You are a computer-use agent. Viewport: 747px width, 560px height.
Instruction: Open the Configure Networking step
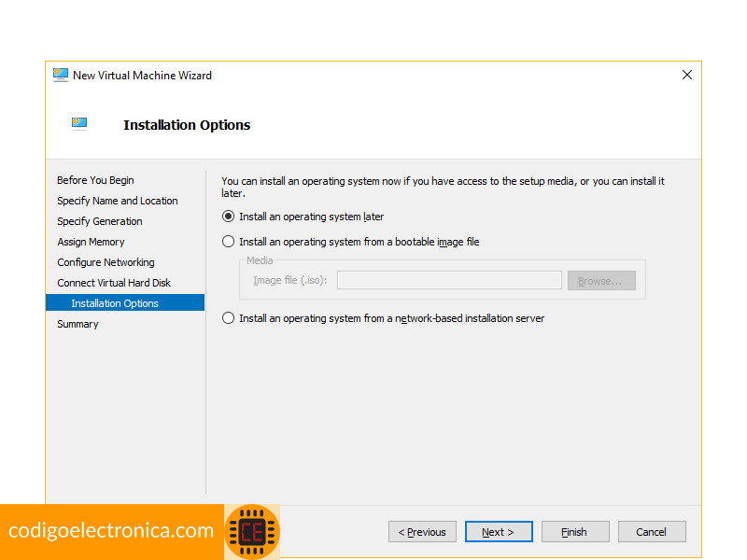[106, 262]
